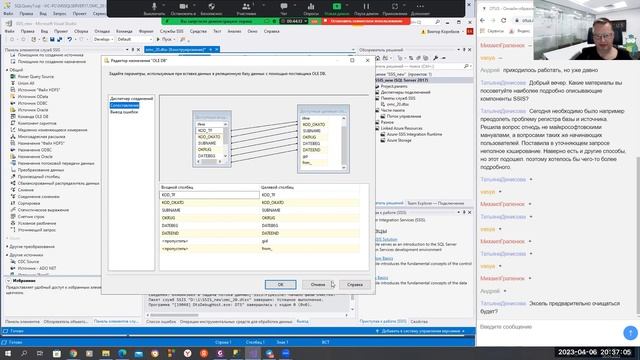Click the пропустить cell for from_
Image resolution: width=640 pixels, height=360 pixels.
(x=209, y=249)
